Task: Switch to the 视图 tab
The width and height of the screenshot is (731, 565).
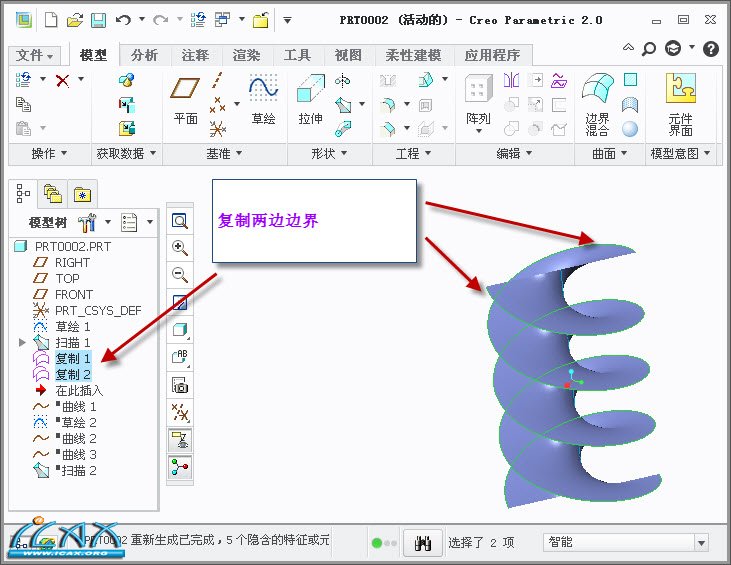Action: [x=348, y=55]
